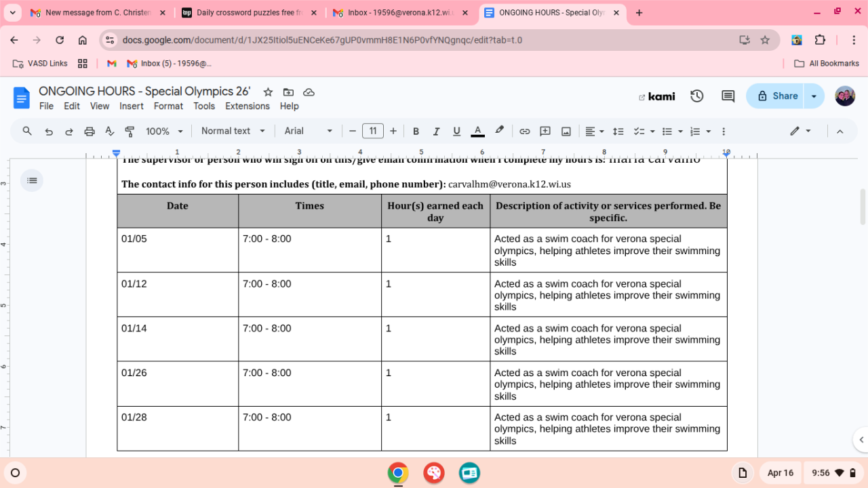Image resolution: width=868 pixels, height=488 pixels.
Task: Activate the paint format tool
Action: point(130,131)
